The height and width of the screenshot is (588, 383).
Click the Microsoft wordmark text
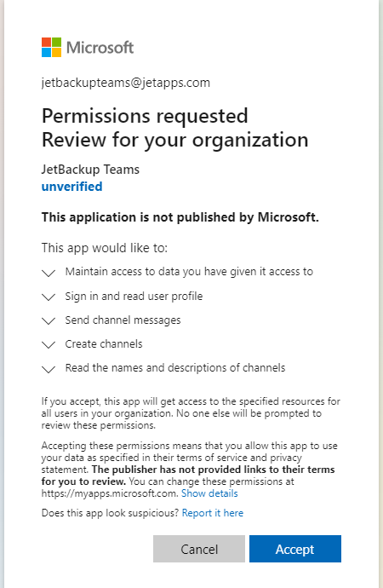point(100,48)
